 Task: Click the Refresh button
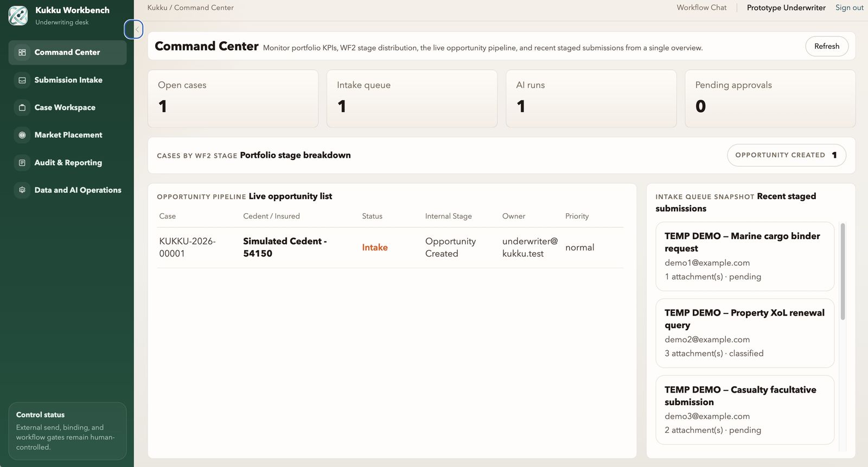[x=827, y=46]
